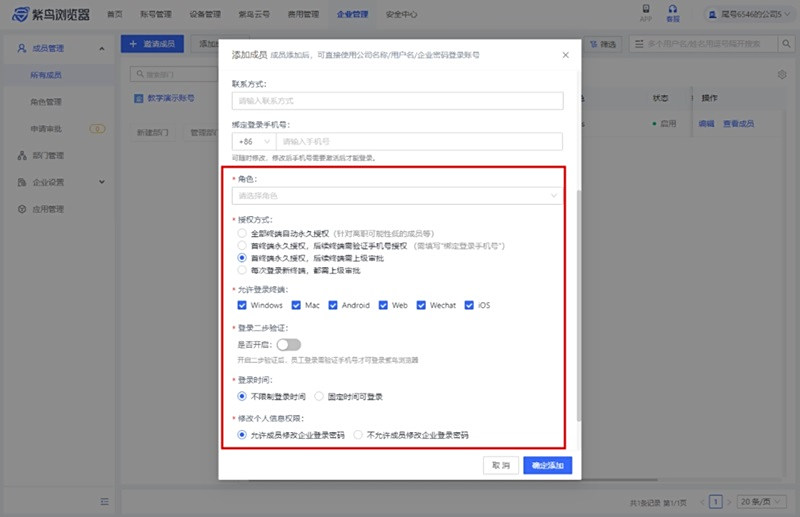The image size is (800, 517).
Task: Close the 添加成员 dialog with X
Action: tap(565, 55)
